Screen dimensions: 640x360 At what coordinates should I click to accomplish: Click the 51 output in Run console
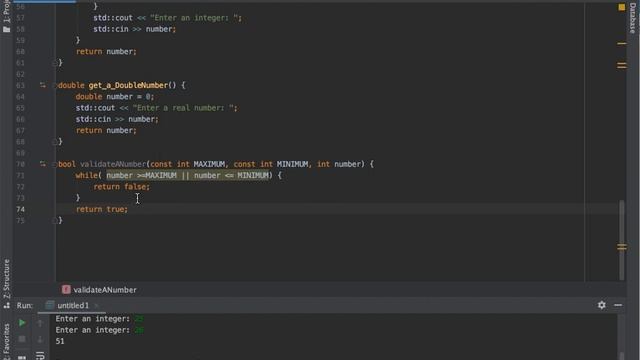(x=60, y=341)
